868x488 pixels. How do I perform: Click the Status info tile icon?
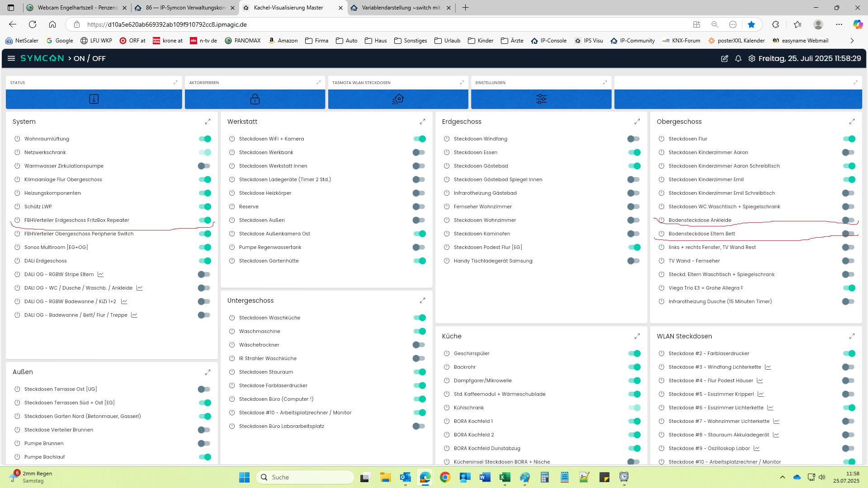[94, 99]
